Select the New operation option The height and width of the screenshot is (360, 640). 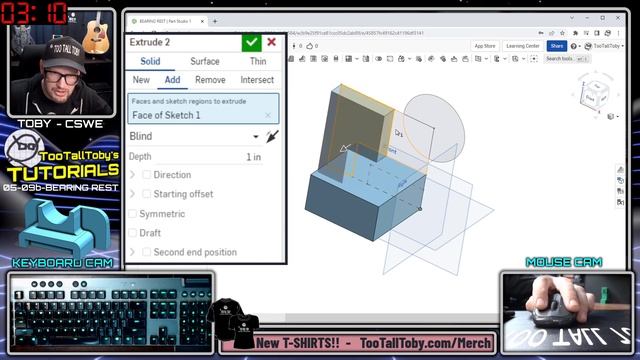(x=141, y=80)
